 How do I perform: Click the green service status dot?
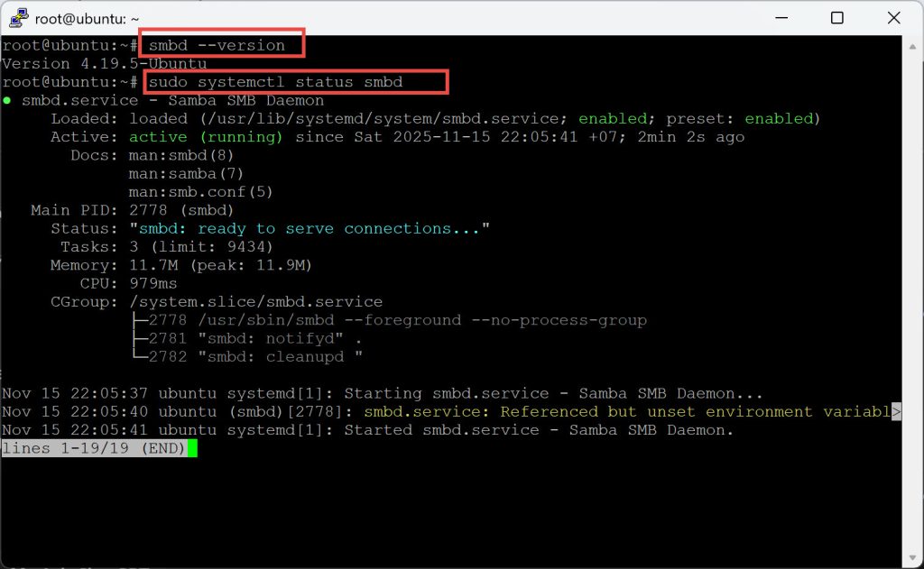[x=7, y=100]
